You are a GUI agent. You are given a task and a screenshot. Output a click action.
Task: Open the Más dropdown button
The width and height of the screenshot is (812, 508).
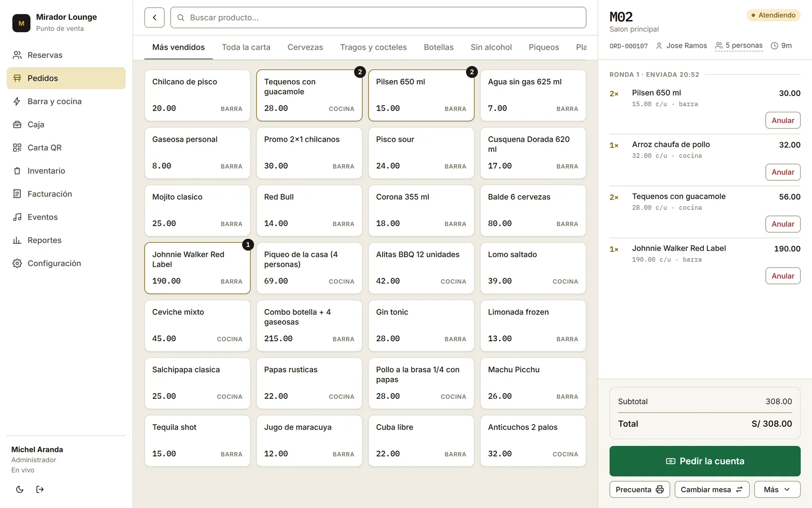coord(777,489)
